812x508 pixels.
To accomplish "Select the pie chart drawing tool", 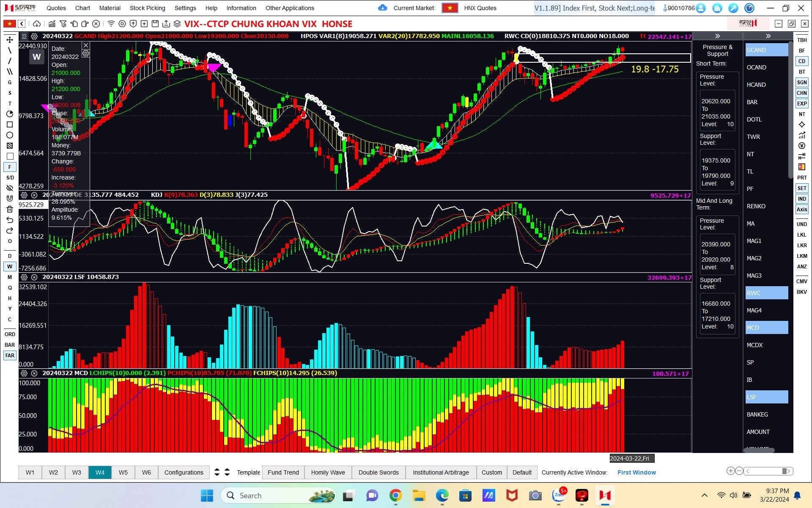I will pyautogui.click(x=10, y=114).
